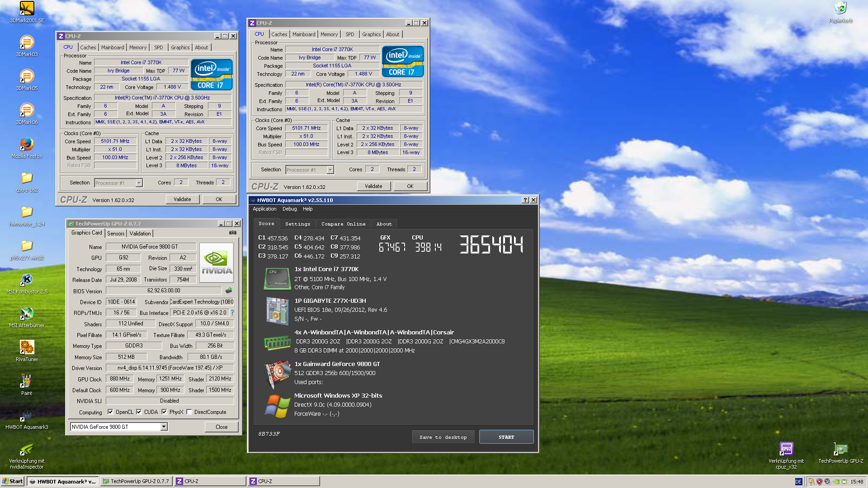This screenshot has width=868, height=488.
Task: Click Save to desktop in Aquamark
Action: click(x=443, y=437)
